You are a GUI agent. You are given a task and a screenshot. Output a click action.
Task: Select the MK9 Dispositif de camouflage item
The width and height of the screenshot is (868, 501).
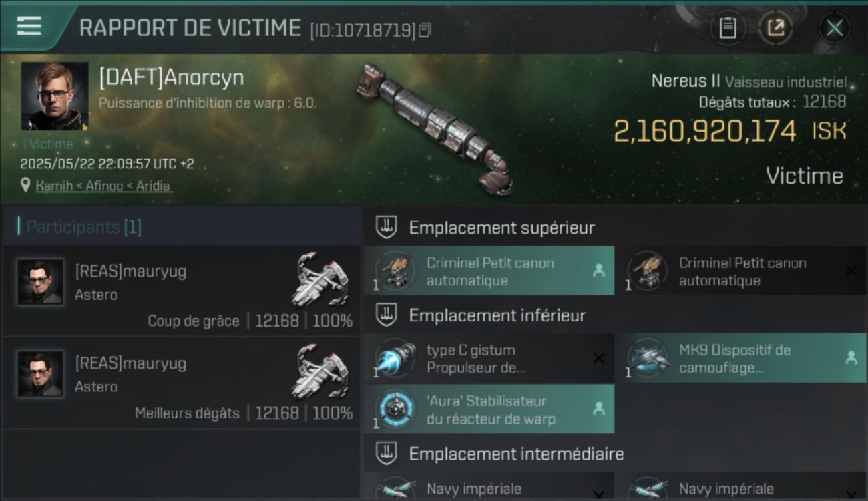[x=742, y=358]
